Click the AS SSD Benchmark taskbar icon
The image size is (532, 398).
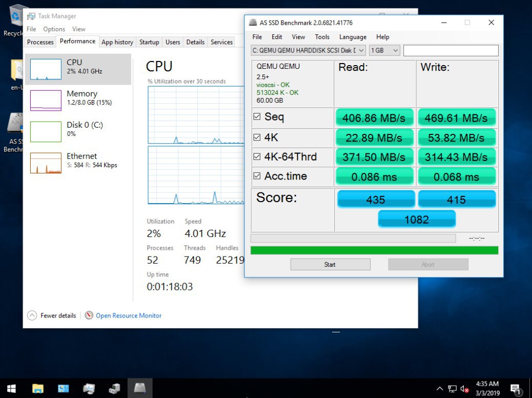pos(140,388)
